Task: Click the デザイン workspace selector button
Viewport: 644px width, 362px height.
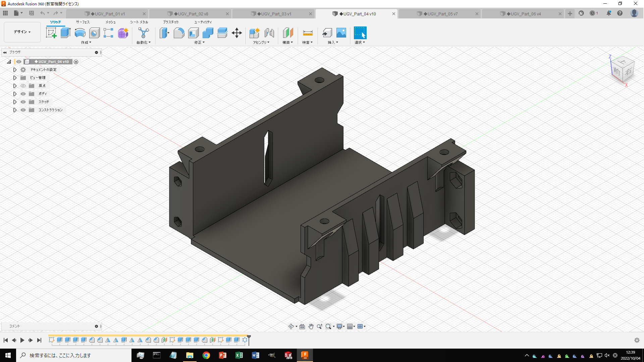Action: click(21, 32)
